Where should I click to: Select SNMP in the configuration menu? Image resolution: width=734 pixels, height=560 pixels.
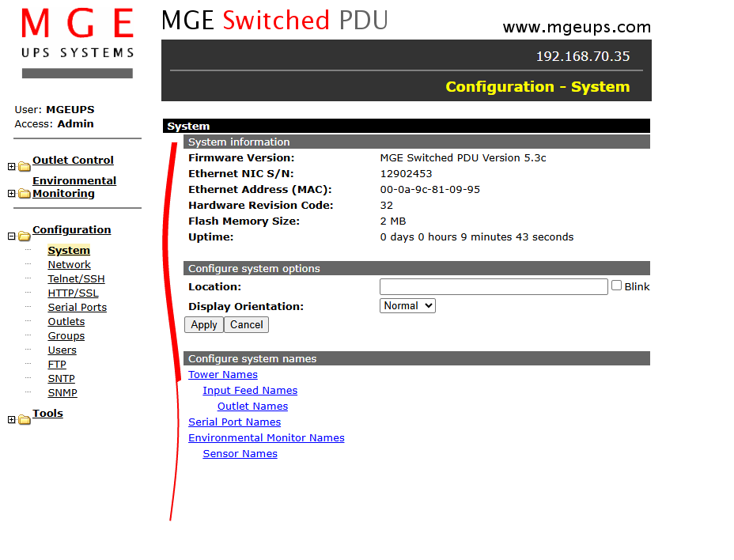click(62, 393)
